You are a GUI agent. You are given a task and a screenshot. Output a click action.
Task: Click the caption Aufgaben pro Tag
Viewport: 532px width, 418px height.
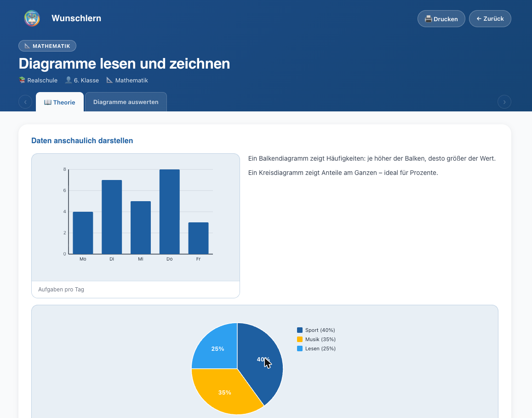pyautogui.click(x=61, y=289)
